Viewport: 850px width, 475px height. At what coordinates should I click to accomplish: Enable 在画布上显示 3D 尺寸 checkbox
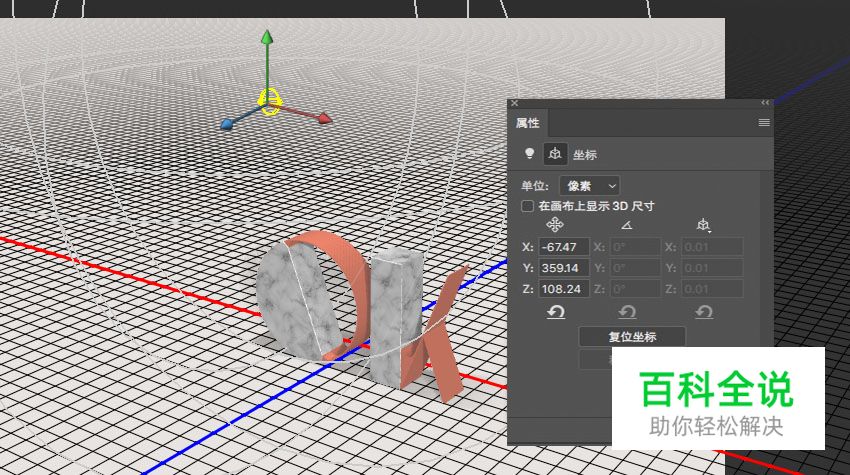click(x=528, y=206)
